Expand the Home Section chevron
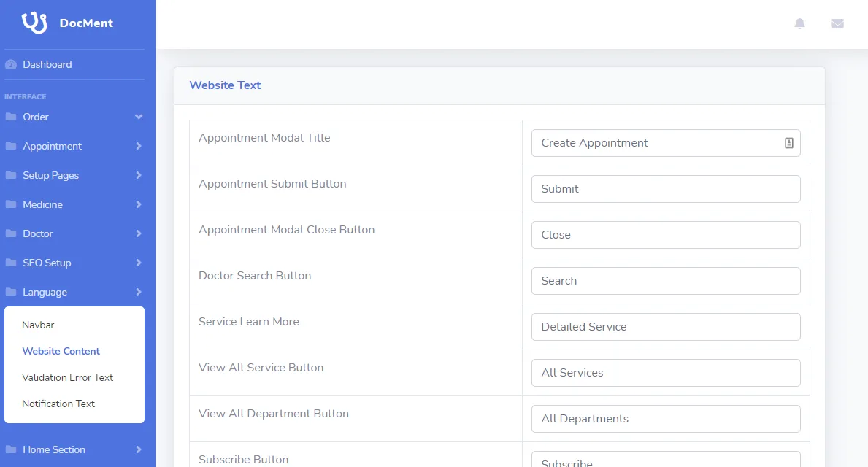This screenshot has height=467, width=868. 139,449
